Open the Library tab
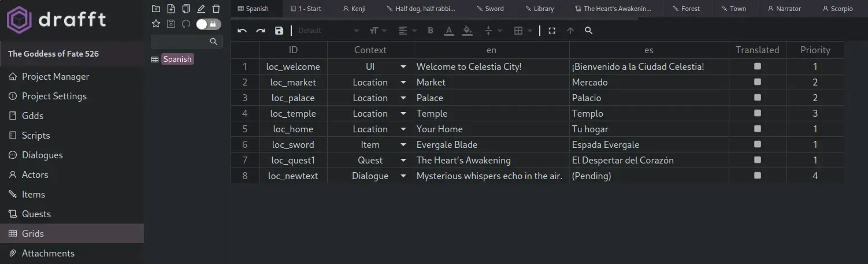The height and width of the screenshot is (264, 868). (x=540, y=9)
